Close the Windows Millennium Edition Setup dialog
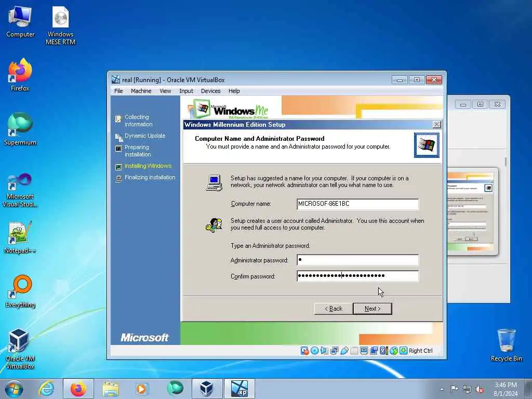 coord(436,125)
